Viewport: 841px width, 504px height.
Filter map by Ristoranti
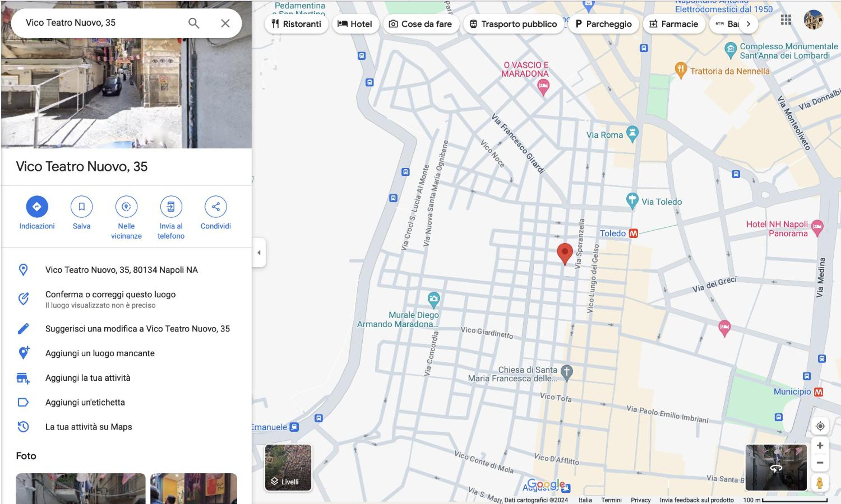click(x=296, y=24)
